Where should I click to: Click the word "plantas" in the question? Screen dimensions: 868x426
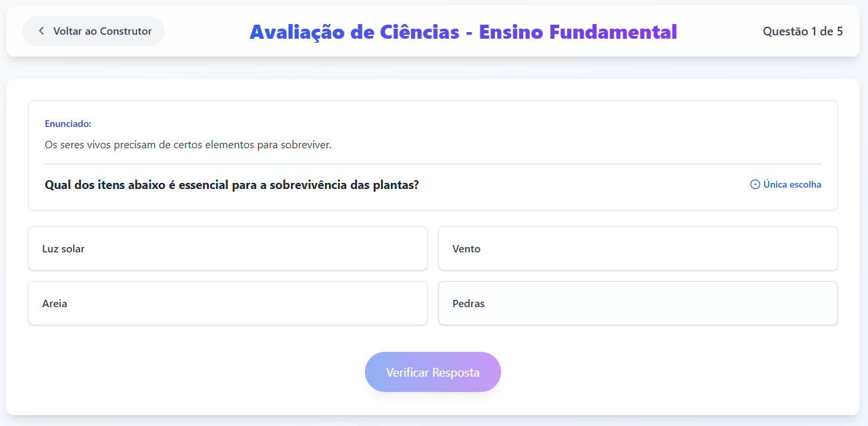pos(396,185)
